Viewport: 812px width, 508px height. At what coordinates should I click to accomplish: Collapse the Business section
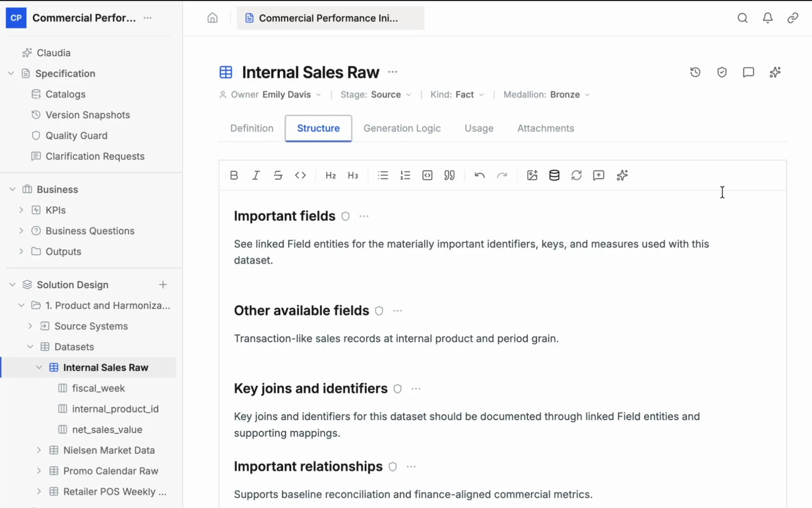pos(12,189)
